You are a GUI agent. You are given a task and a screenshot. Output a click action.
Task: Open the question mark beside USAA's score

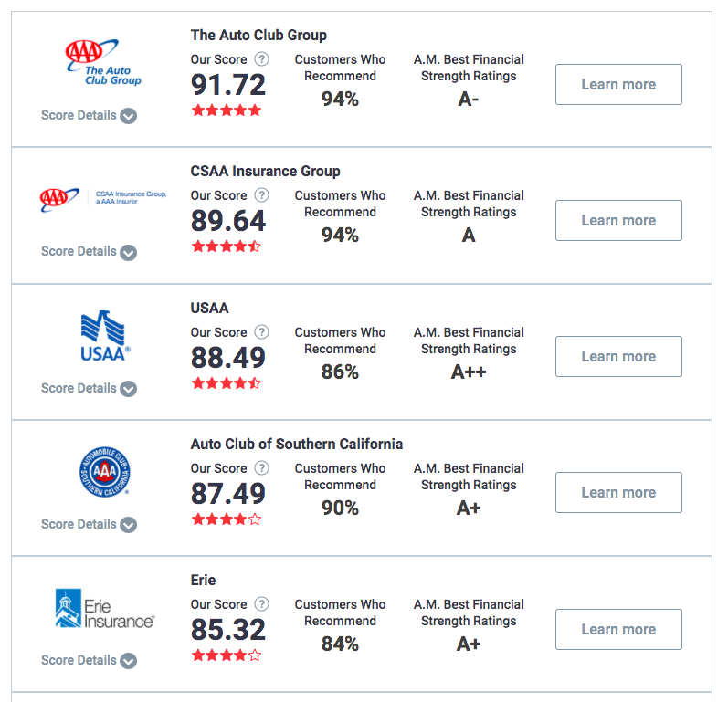coord(262,332)
